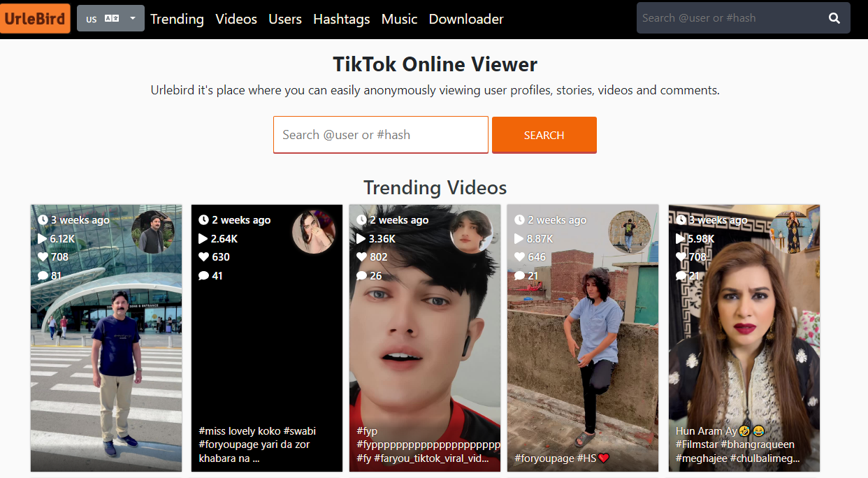Image resolution: width=868 pixels, height=478 pixels.
Task: Open the avatar on the 5.98K views video
Action: 791,232
